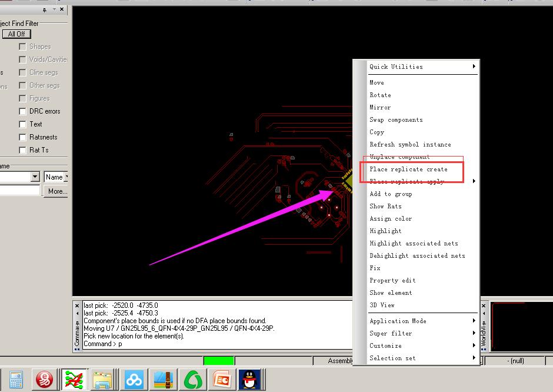This screenshot has height=392, width=553.
Task: Enable the Ratsnests checkbox
Action: click(x=22, y=137)
